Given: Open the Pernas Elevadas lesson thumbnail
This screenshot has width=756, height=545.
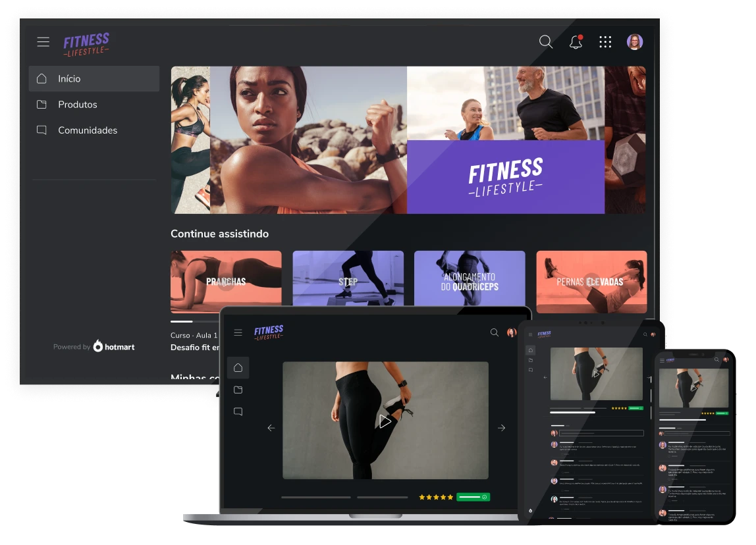Looking at the screenshot, I should [x=591, y=282].
